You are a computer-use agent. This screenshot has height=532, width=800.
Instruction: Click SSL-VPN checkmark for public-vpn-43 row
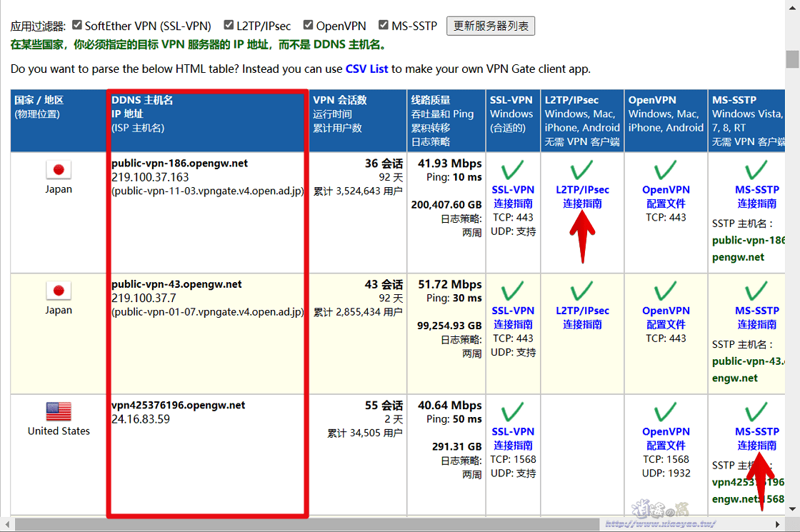pyautogui.click(x=512, y=291)
